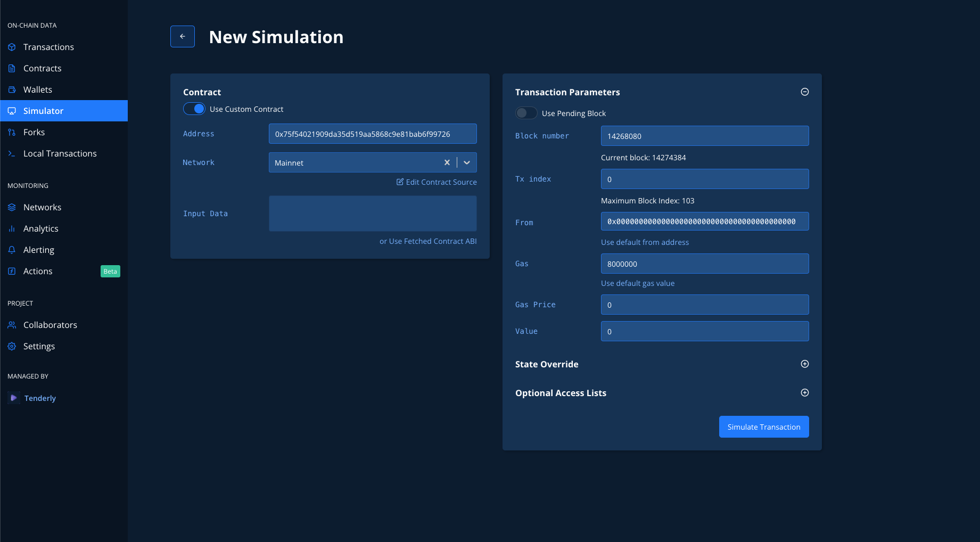Click the From address input field
Screen dimensions: 980x542
[x=705, y=221]
